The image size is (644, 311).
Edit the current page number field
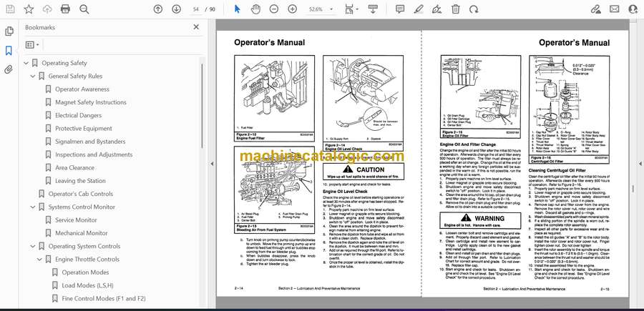[196, 9]
